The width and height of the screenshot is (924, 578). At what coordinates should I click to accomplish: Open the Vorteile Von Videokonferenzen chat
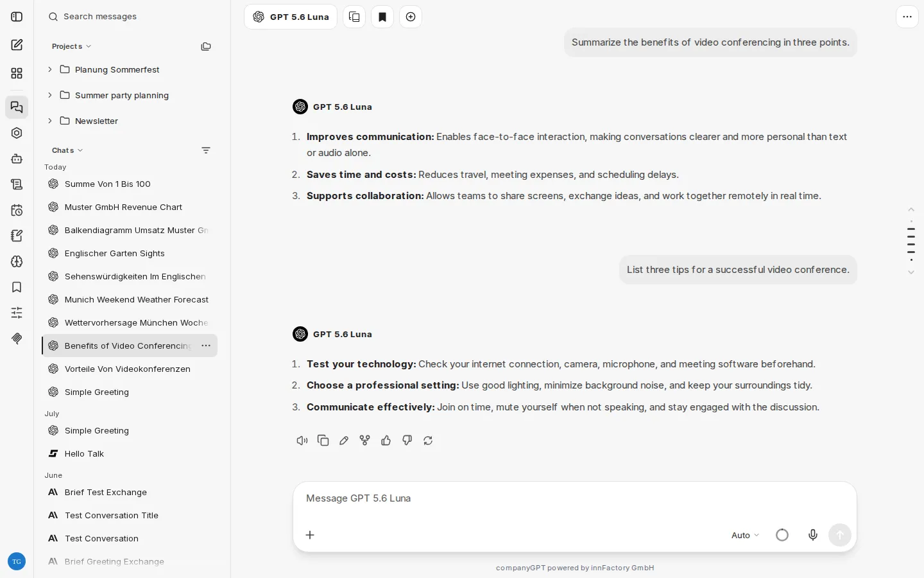(130, 369)
